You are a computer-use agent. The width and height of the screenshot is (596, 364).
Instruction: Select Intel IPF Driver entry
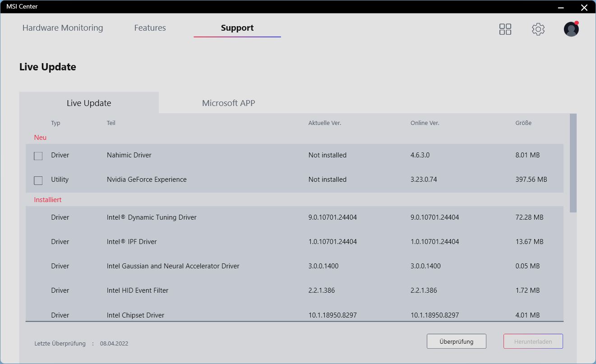click(132, 242)
